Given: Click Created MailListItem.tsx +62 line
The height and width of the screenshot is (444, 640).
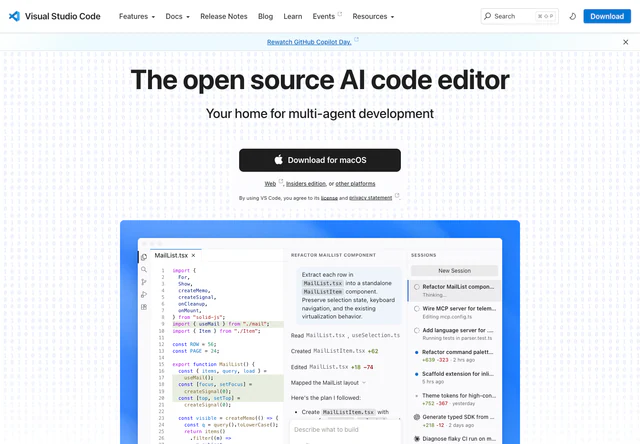Looking at the screenshot, I should pyautogui.click(x=334, y=351).
